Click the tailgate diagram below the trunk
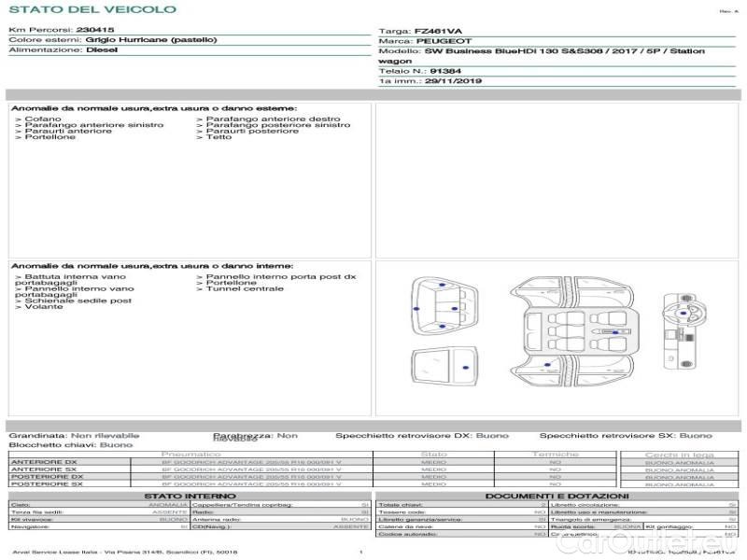747x560 pixels. click(444, 366)
